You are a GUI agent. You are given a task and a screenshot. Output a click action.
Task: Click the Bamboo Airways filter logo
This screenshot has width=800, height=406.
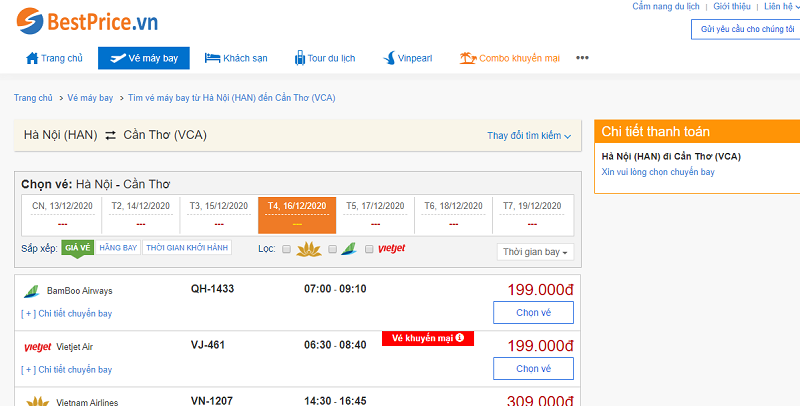349,249
